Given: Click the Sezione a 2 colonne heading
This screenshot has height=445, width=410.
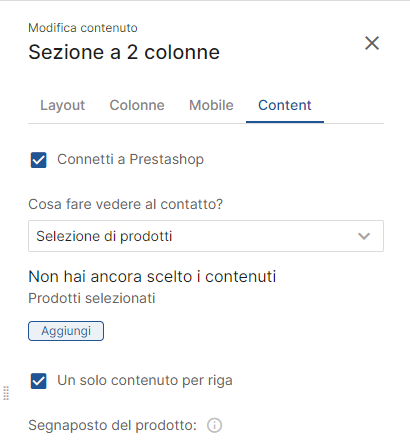Looking at the screenshot, I should coord(124,52).
